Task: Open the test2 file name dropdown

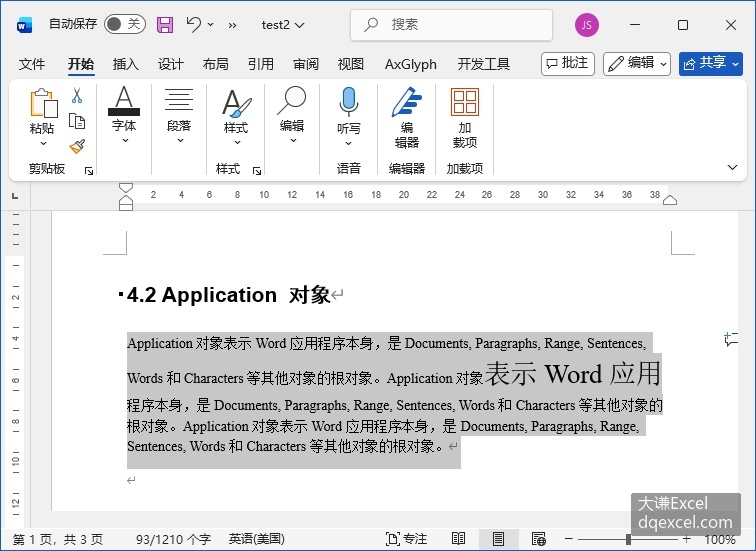Action: 283,25
